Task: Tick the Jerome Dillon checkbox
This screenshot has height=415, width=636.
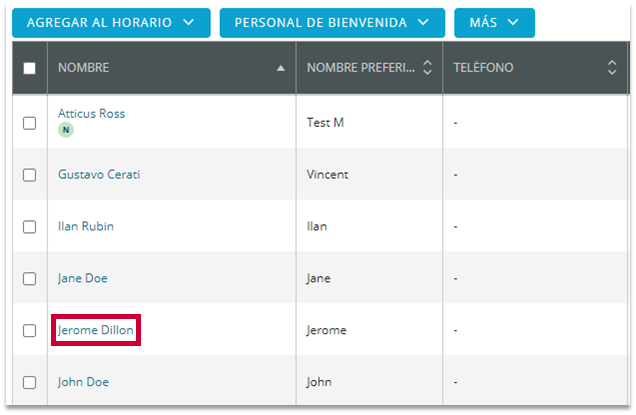Action: pyautogui.click(x=29, y=331)
